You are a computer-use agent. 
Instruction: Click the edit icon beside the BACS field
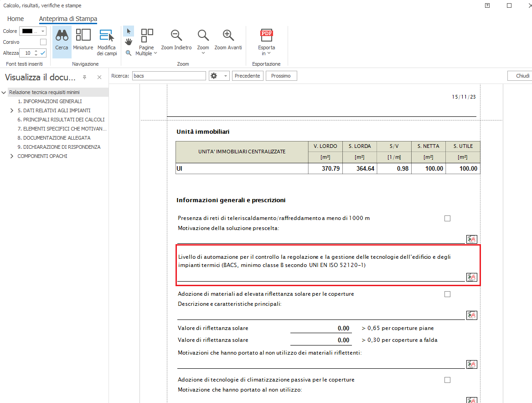tap(471, 277)
